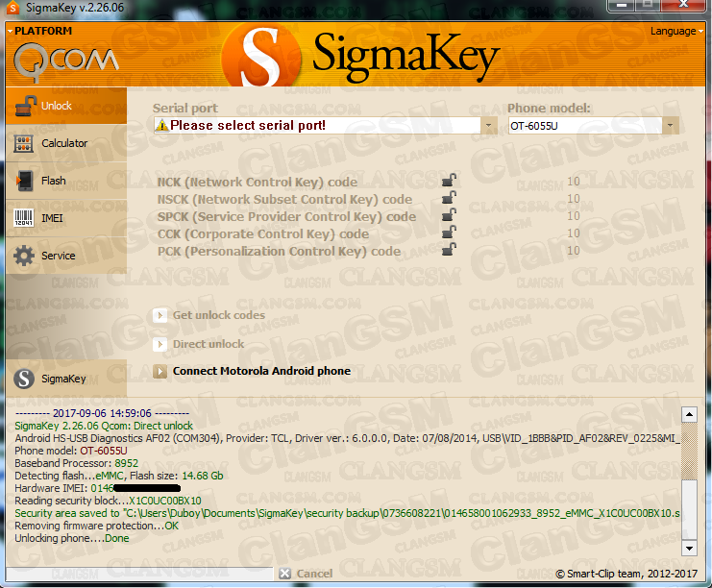The width and height of the screenshot is (712, 588).
Task: Expand the Platform dropdown menu
Action: coord(40,31)
